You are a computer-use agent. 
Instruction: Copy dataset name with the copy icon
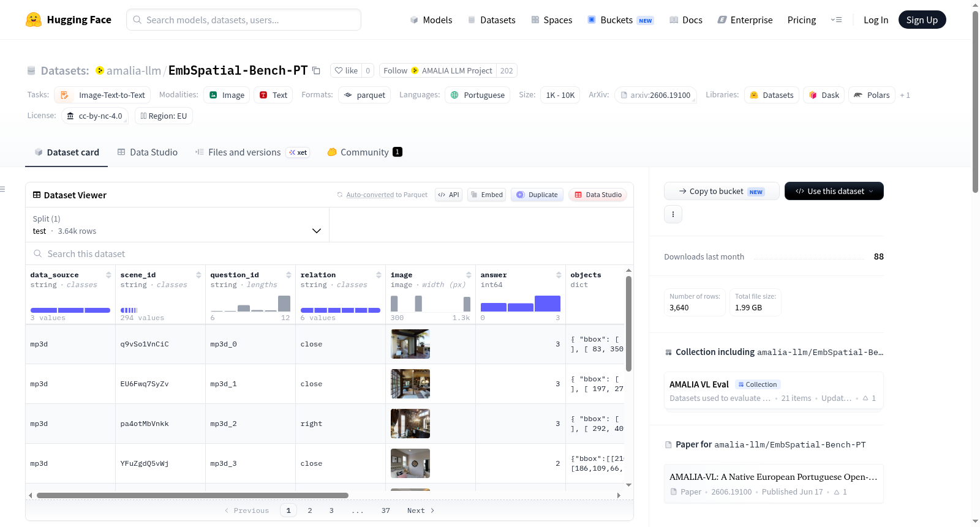pyautogui.click(x=316, y=70)
